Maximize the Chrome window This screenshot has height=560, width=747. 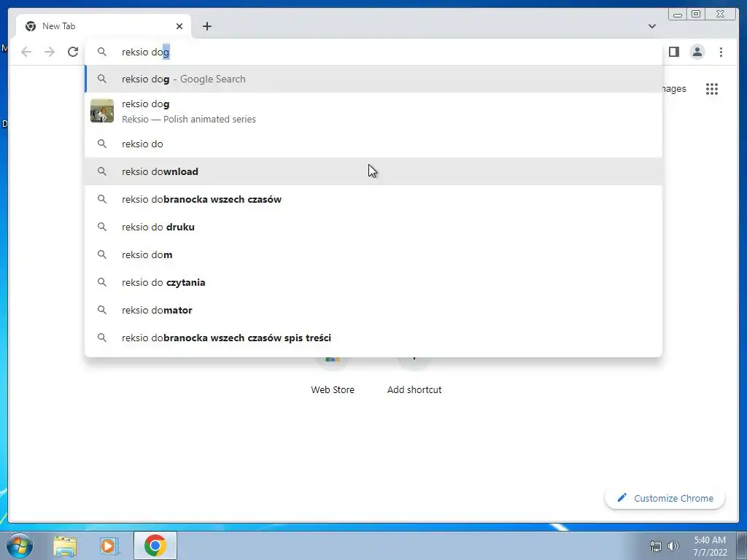click(695, 14)
